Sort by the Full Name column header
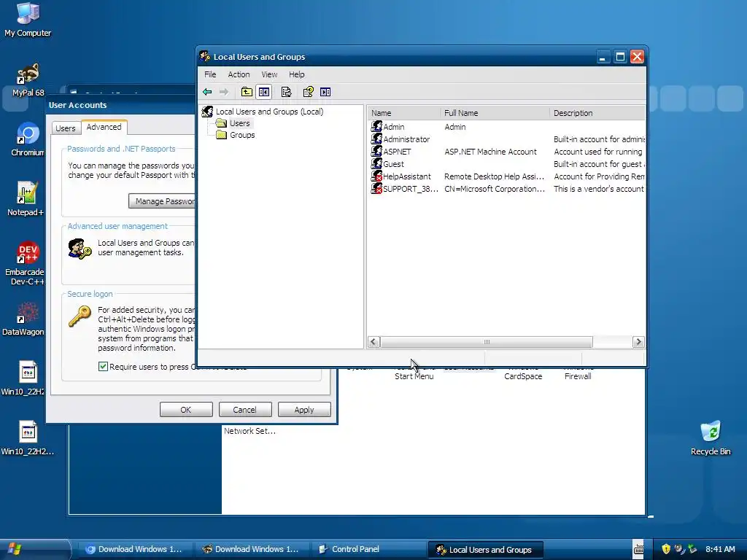 pyautogui.click(x=495, y=113)
